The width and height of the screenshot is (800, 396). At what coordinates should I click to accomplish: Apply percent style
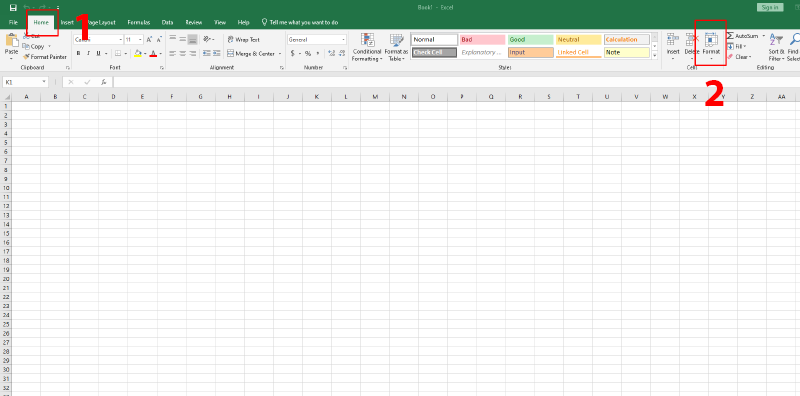click(308, 53)
